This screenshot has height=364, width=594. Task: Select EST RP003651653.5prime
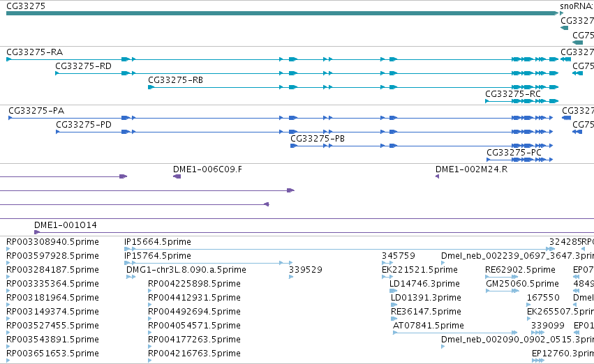point(52,354)
